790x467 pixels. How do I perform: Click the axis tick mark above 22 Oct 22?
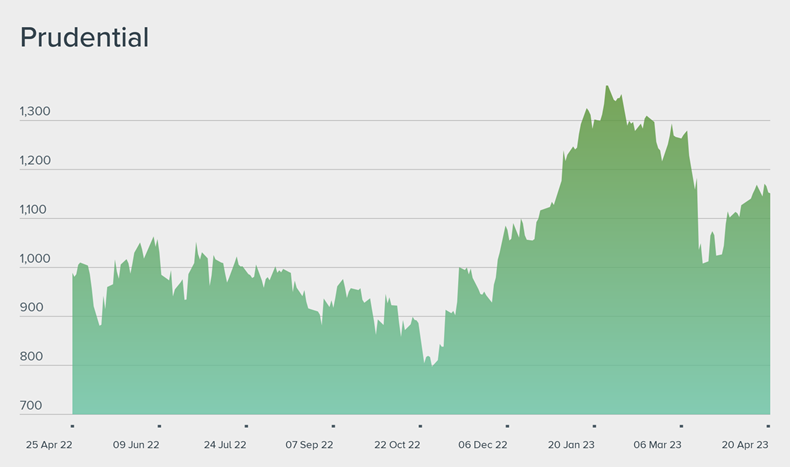click(420, 426)
